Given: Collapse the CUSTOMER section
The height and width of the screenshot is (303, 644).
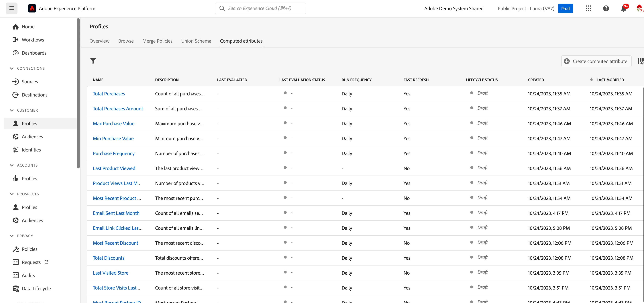Looking at the screenshot, I should tap(11, 110).
